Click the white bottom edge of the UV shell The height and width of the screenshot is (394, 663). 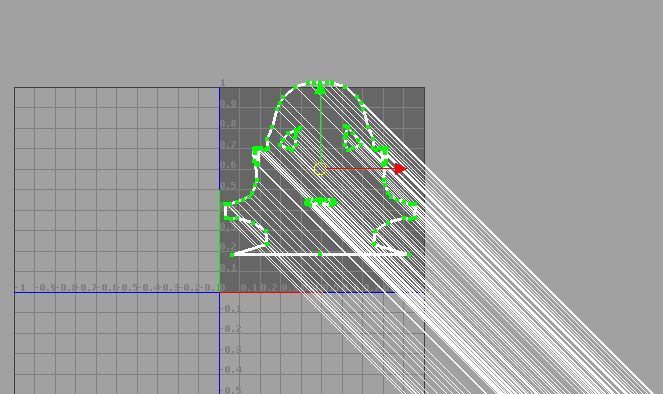pyautogui.click(x=320, y=254)
